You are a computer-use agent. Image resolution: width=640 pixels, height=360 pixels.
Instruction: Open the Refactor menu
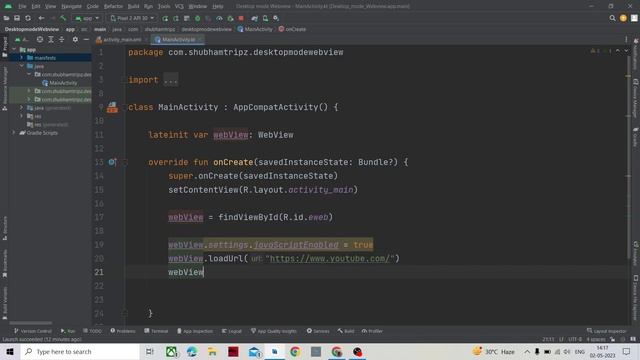pyautogui.click(x=113, y=7)
